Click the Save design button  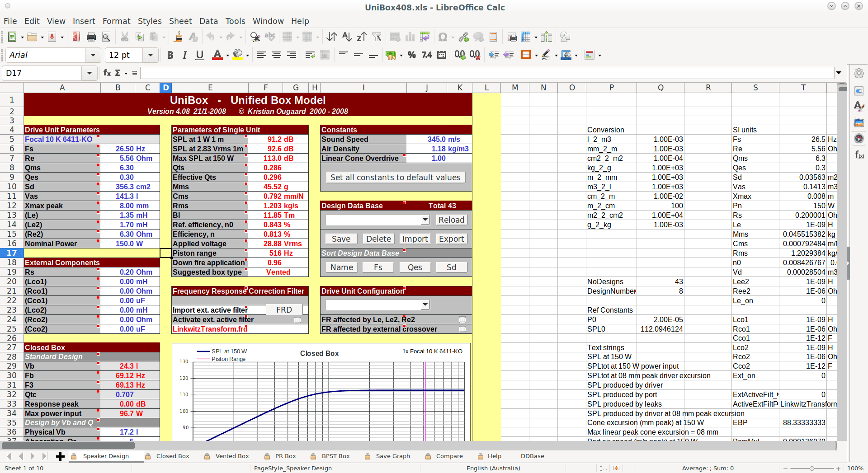coord(341,239)
